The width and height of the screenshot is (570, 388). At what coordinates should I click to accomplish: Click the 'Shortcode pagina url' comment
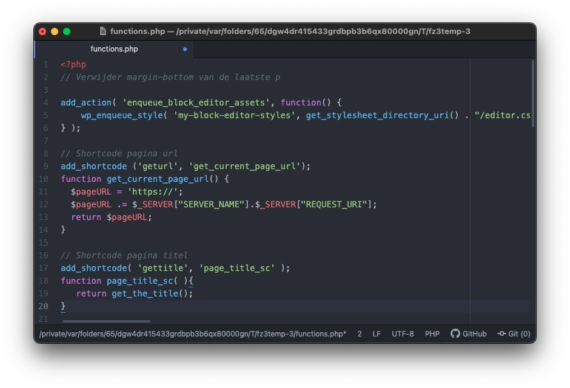point(119,153)
